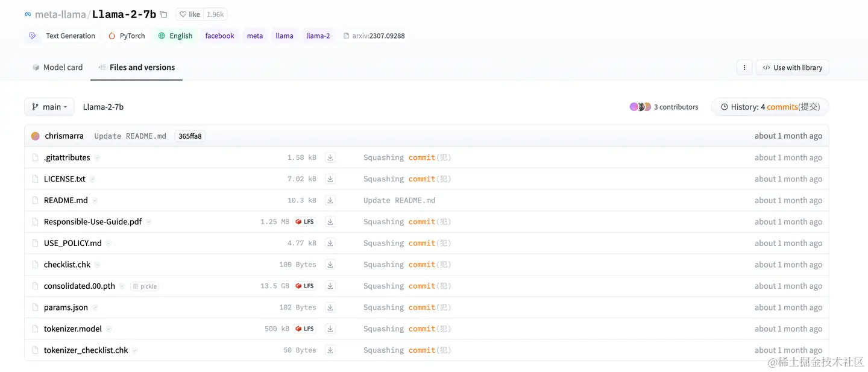Download the USE_POLICY.md file

pyautogui.click(x=330, y=243)
